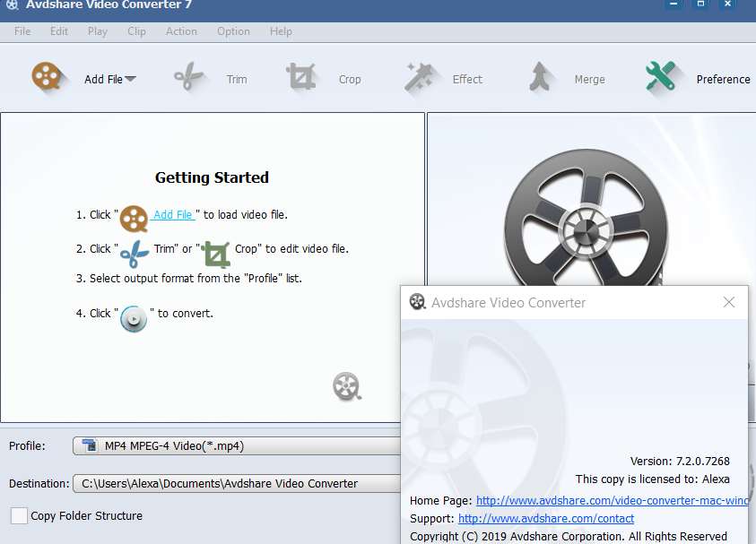Click the Merge toolbar label
The width and height of the screenshot is (756, 544).
(x=590, y=80)
